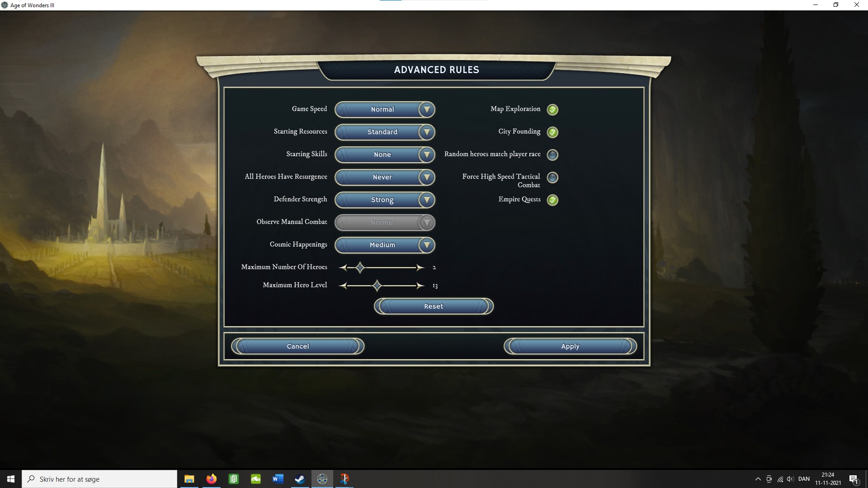Open Firefox from taskbar
Image resolution: width=868 pixels, height=488 pixels.
212,479
